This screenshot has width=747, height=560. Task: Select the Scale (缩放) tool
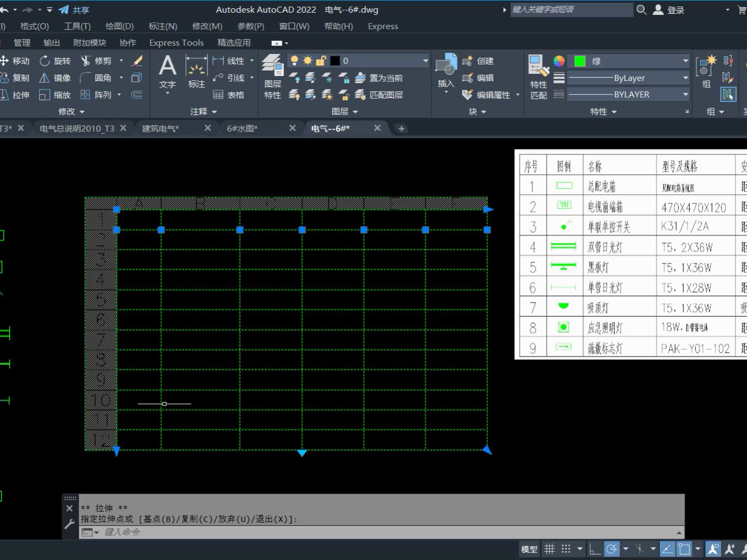click(x=55, y=95)
